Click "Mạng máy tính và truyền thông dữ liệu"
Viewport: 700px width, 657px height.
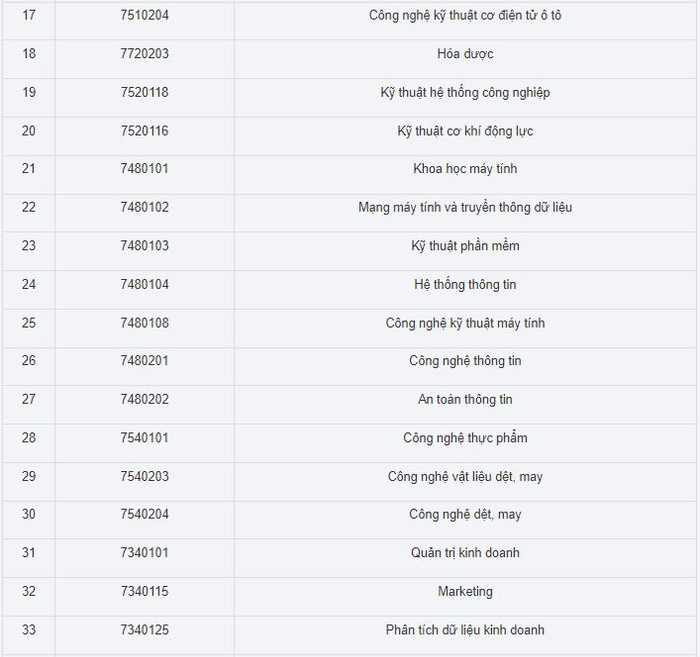click(465, 208)
